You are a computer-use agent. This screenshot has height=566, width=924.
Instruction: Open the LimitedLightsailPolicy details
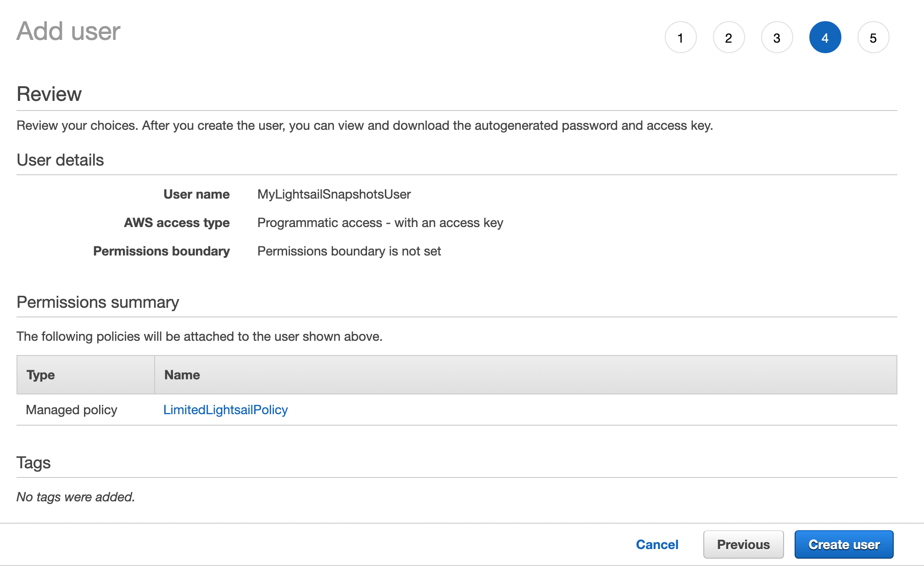click(x=226, y=410)
